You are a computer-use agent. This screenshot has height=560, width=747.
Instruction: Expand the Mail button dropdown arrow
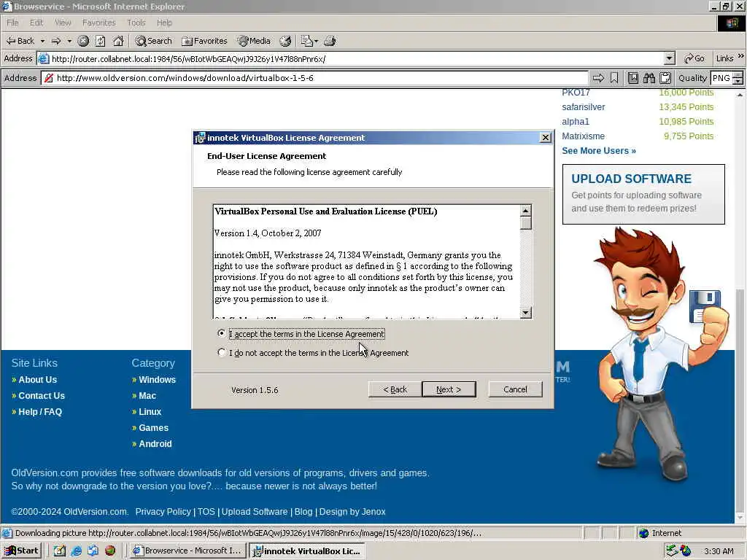(x=317, y=41)
